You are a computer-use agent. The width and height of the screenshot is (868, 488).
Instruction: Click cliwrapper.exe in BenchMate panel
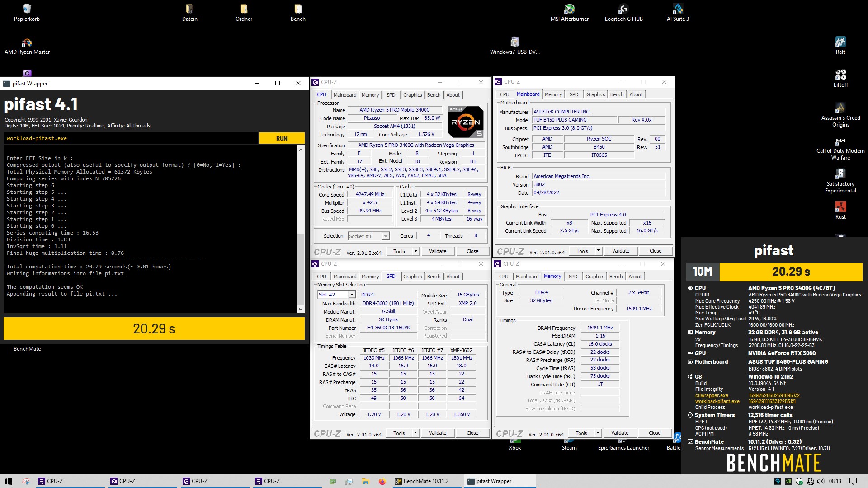tap(712, 395)
